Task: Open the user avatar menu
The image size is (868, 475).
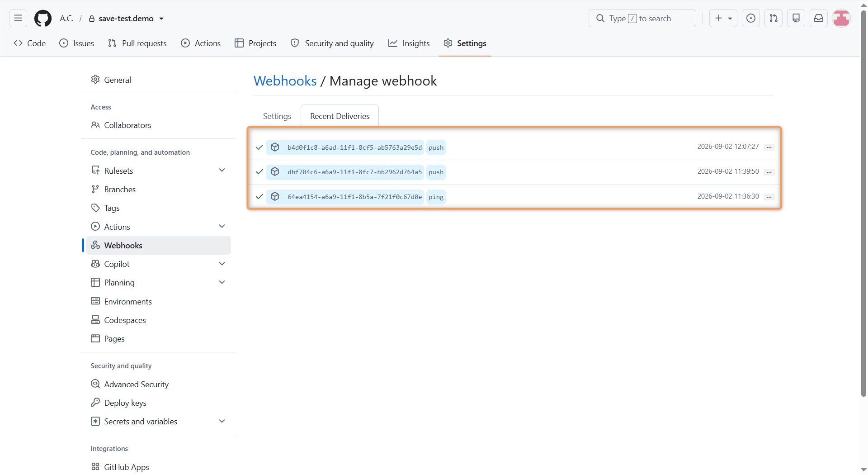Action: (841, 18)
